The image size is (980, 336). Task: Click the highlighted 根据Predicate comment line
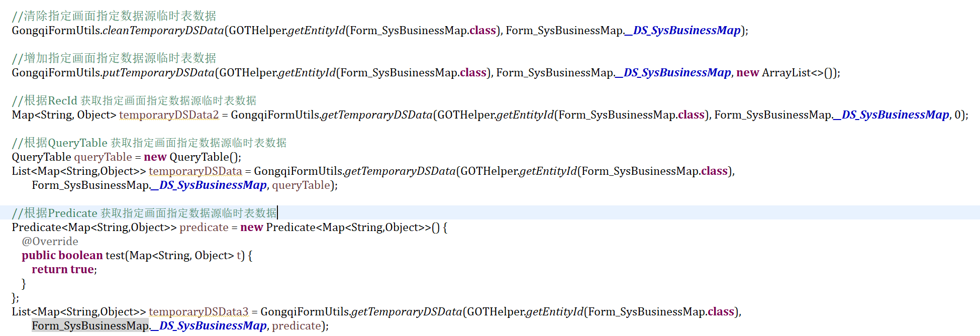pos(144,213)
